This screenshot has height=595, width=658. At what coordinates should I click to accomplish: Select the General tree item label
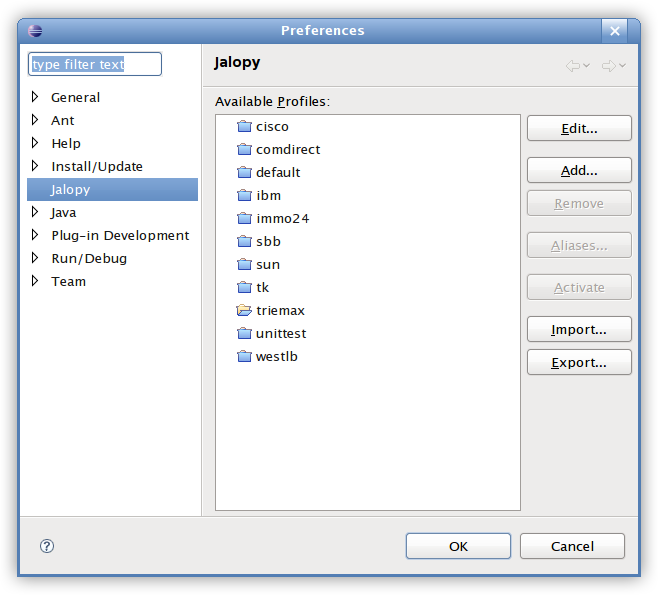pyautogui.click(x=76, y=97)
